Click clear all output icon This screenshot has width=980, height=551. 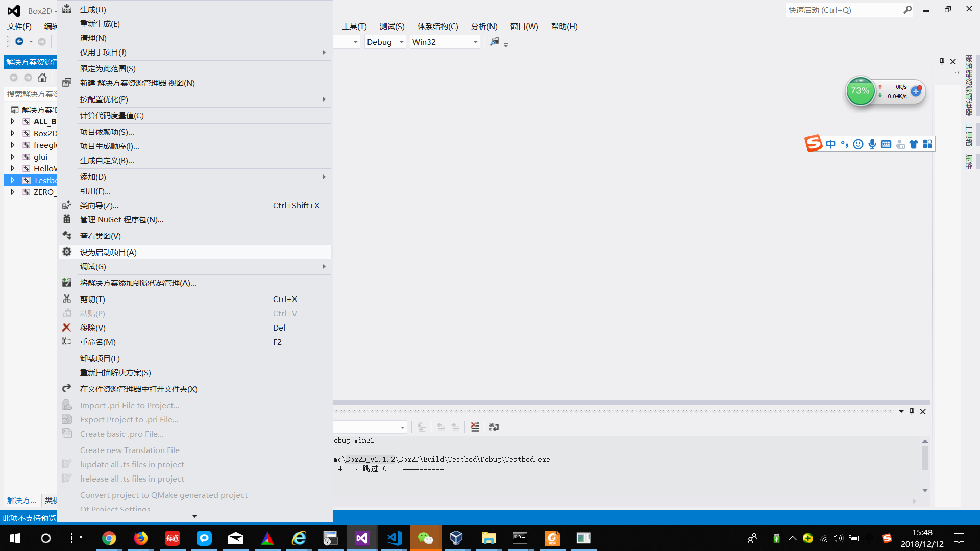click(x=475, y=427)
